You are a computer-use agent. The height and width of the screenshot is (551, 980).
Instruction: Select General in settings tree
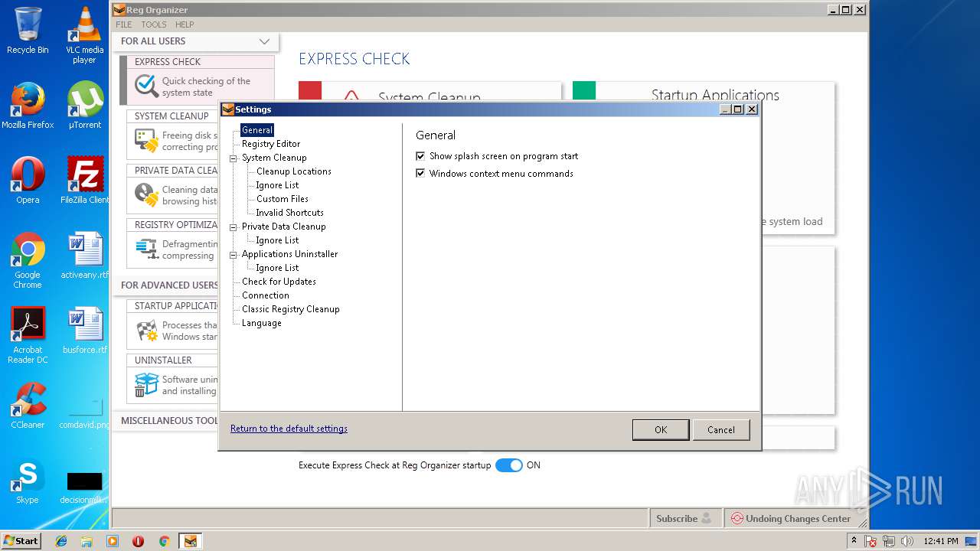pyautogui.click(x=257, y=130)
